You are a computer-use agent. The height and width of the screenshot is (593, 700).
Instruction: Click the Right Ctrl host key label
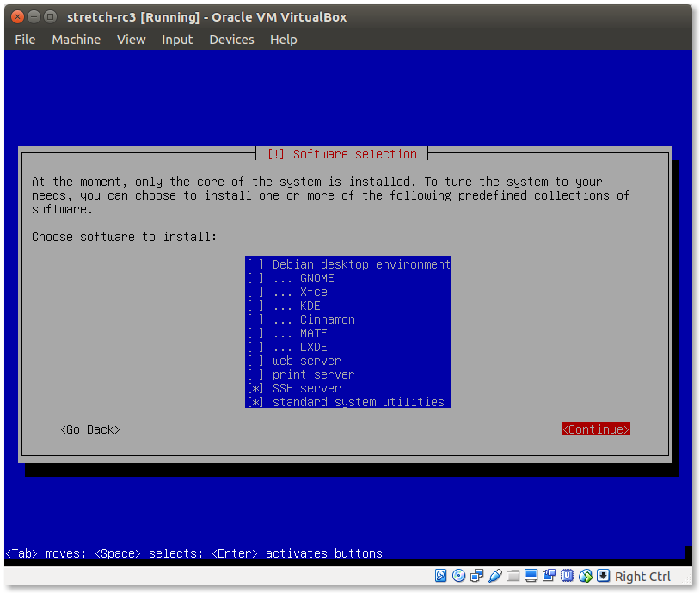coord(643,577)
